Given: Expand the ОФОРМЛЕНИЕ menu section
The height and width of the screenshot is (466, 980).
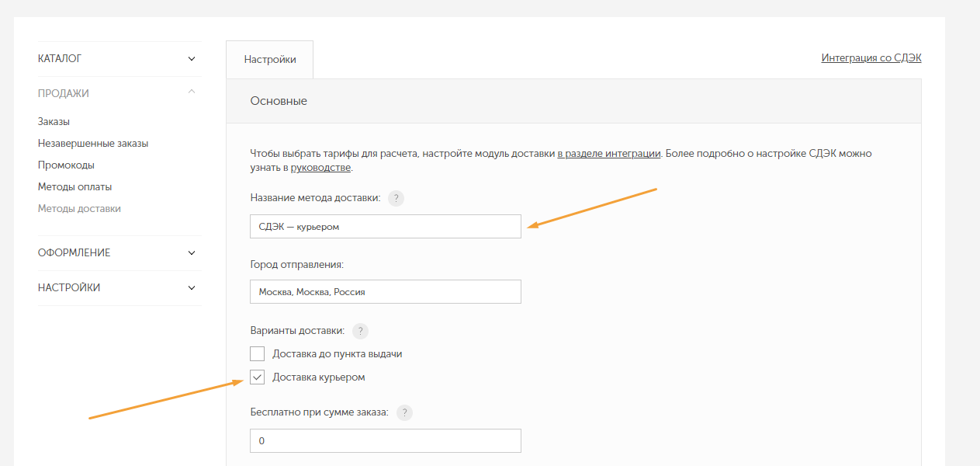Looking at the screenshot, I should [119, 252].
